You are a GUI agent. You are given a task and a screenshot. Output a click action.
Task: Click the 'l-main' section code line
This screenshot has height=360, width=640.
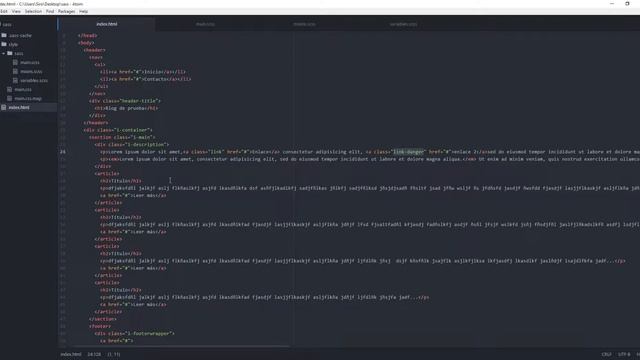122,138
